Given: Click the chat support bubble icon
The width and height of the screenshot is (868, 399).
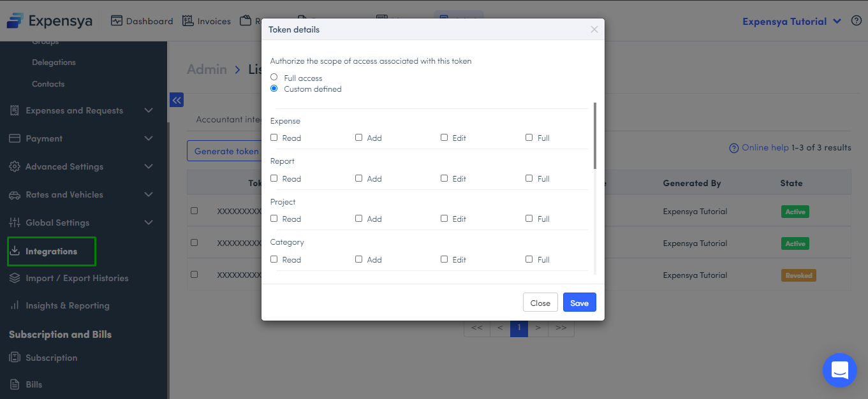Looking at the screenshot, I should point(839,370).
